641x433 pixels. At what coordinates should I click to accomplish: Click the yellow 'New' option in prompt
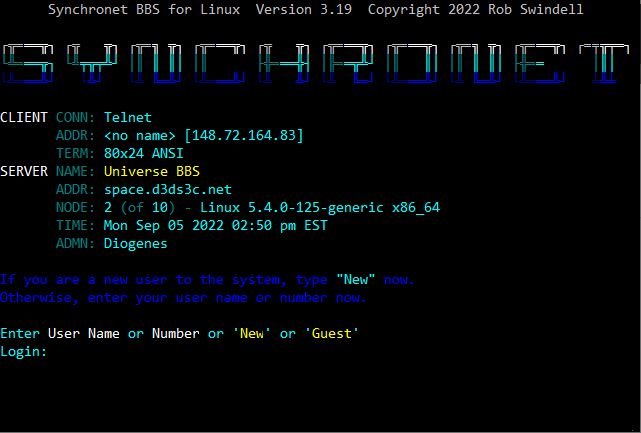coord(251,334)
